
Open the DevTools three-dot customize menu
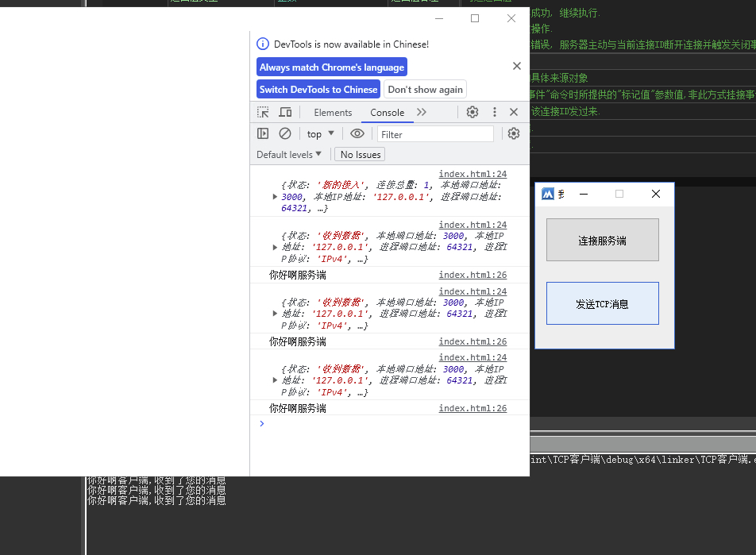[494, 113]
